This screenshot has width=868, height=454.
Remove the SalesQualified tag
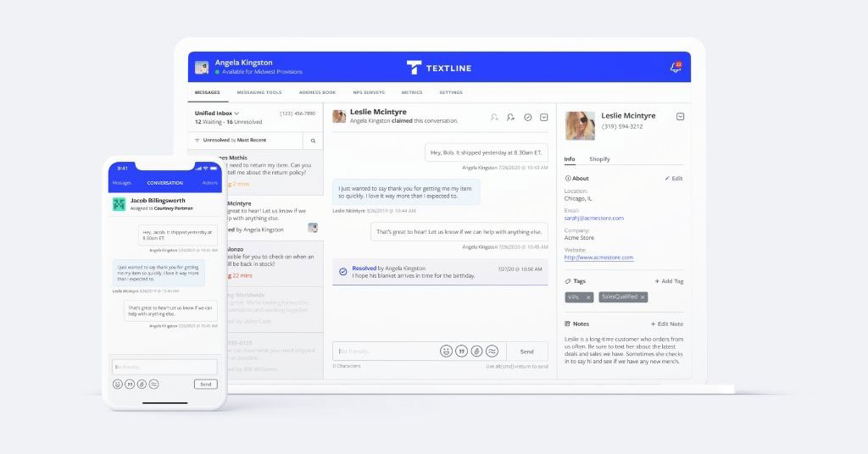[643, 297]
